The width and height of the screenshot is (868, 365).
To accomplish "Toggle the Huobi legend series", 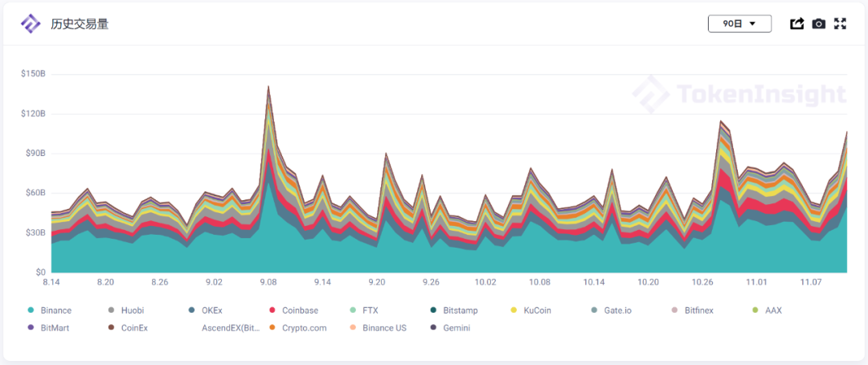I will tap(127, 310).
